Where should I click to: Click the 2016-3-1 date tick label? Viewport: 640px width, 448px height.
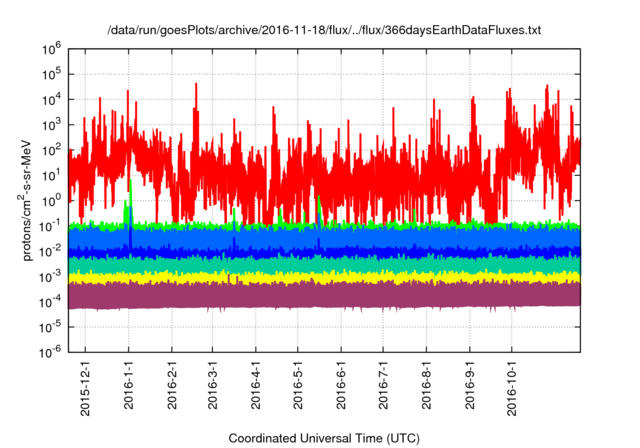click(213, 385)
